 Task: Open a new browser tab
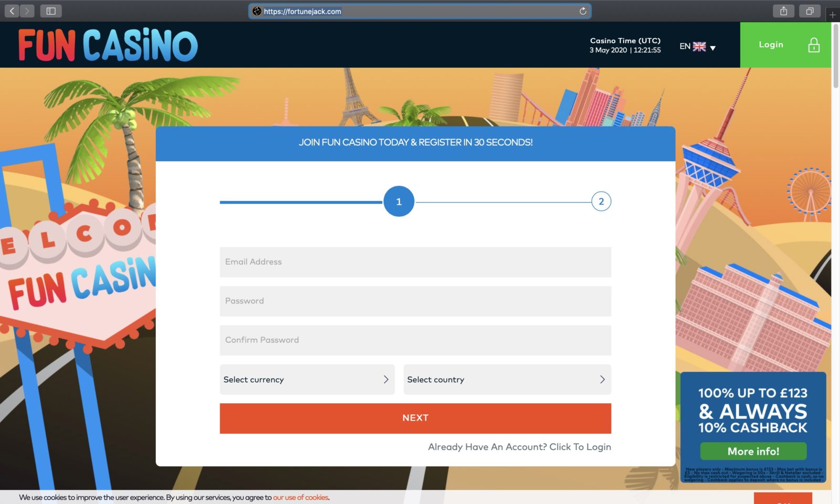coord(833,15)
